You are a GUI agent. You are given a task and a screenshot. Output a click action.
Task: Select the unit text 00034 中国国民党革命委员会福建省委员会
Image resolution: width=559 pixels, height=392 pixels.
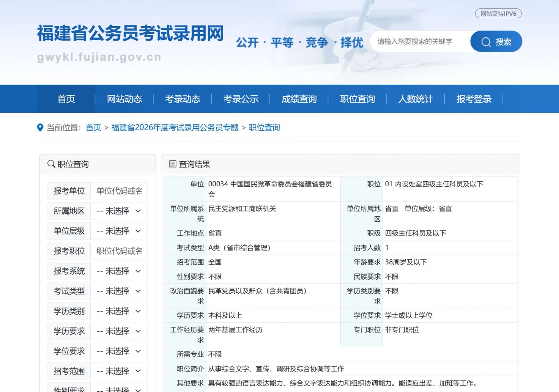click(x=270, y=189)
